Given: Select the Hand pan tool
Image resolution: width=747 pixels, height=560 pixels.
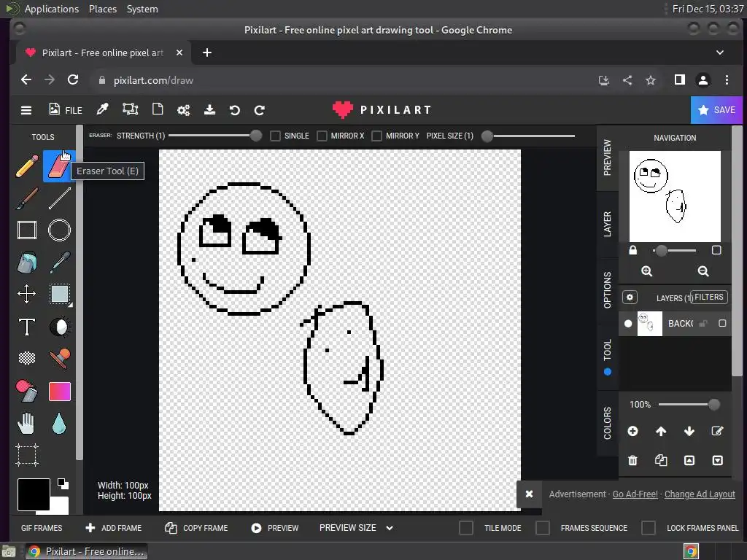Looking at the screenshot, I should (27, 424).
